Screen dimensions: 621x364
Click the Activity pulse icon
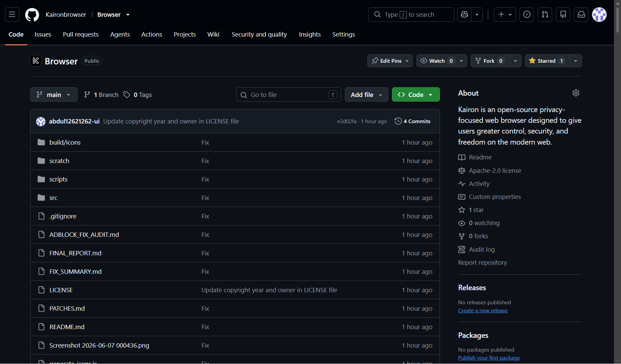[462, 184]
